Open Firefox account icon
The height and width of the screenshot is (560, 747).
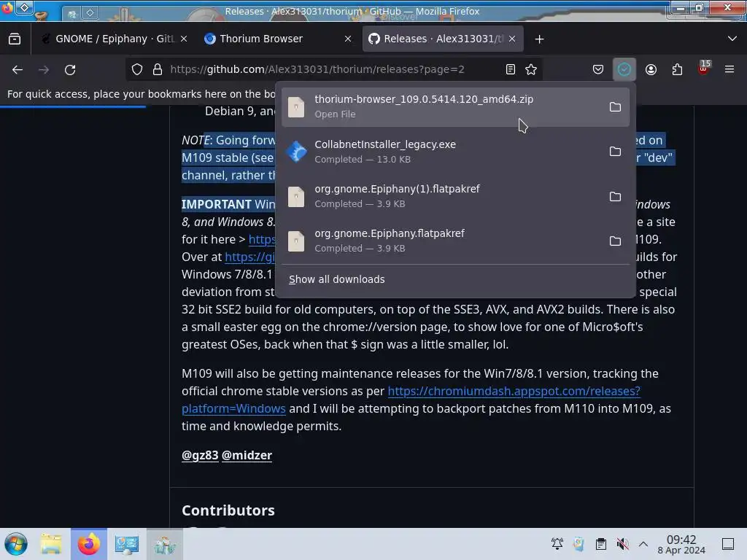(x=651, y=69)
